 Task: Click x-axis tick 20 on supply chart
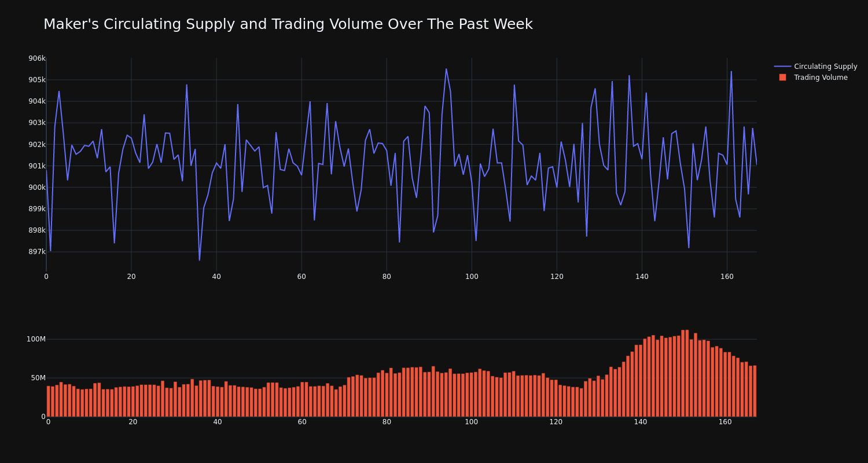131,277
